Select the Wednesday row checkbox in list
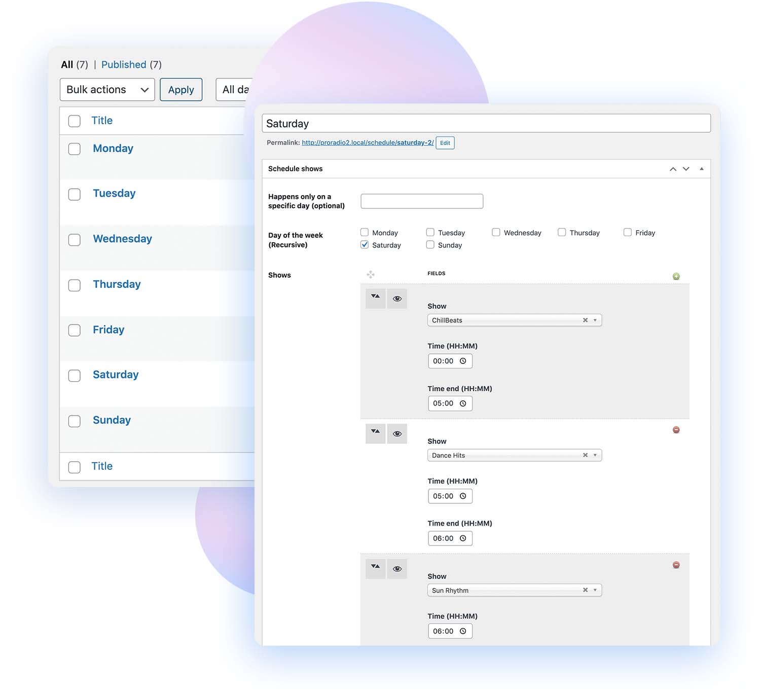 pyautogui.click(x=75, y=240)
